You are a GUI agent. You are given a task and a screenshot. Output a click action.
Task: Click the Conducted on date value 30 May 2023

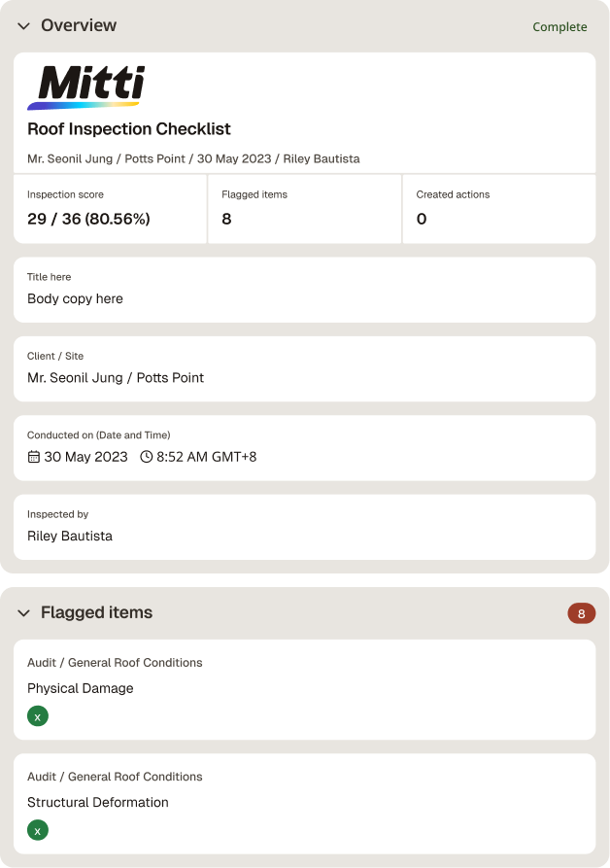(85, 457)
